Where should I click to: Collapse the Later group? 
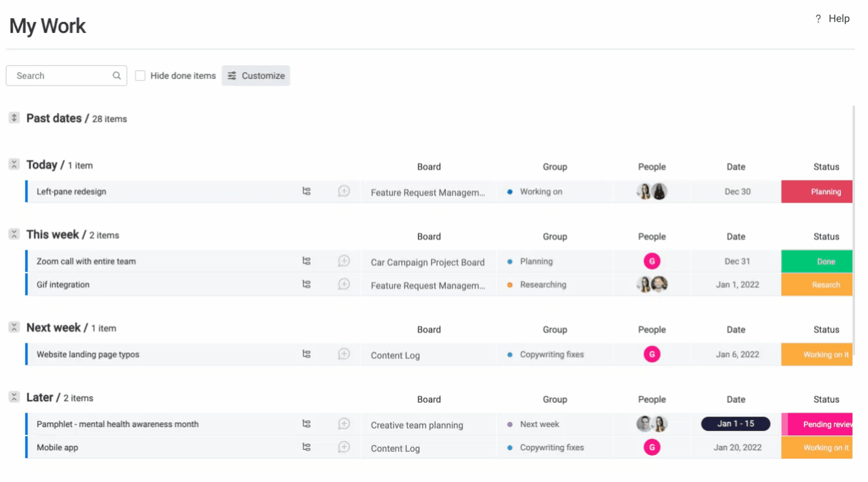pos(14,397)
